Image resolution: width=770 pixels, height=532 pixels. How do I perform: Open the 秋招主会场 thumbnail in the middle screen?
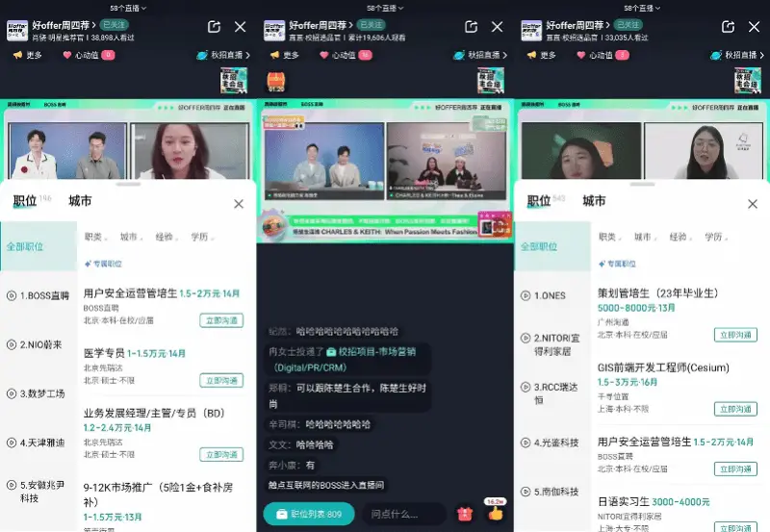[491, 80]
